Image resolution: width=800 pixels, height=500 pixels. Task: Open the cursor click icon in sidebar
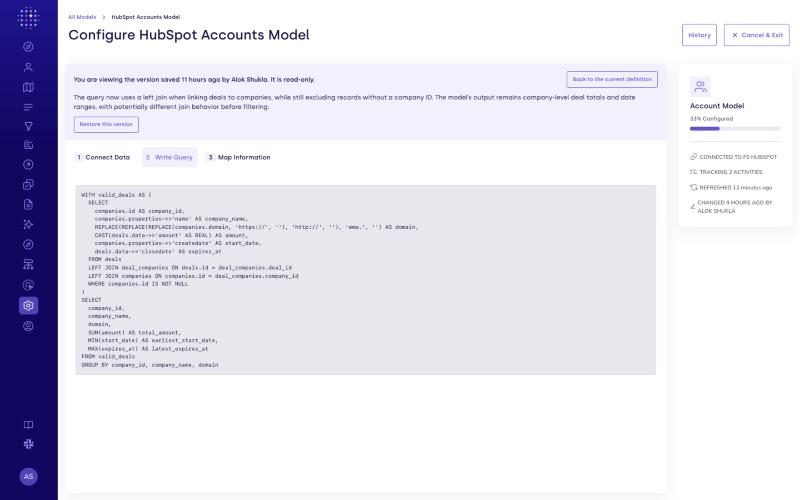coord(29,285)
